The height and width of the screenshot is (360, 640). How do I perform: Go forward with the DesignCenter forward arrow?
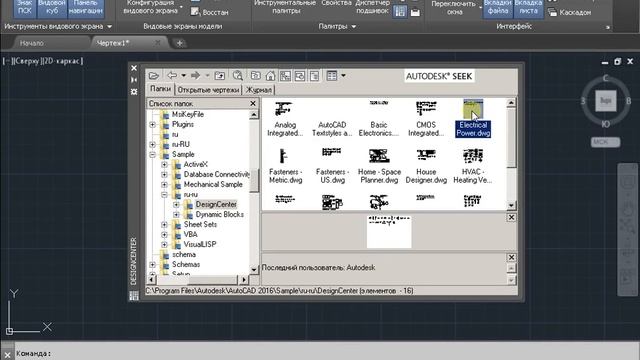(x=195, y=76)
